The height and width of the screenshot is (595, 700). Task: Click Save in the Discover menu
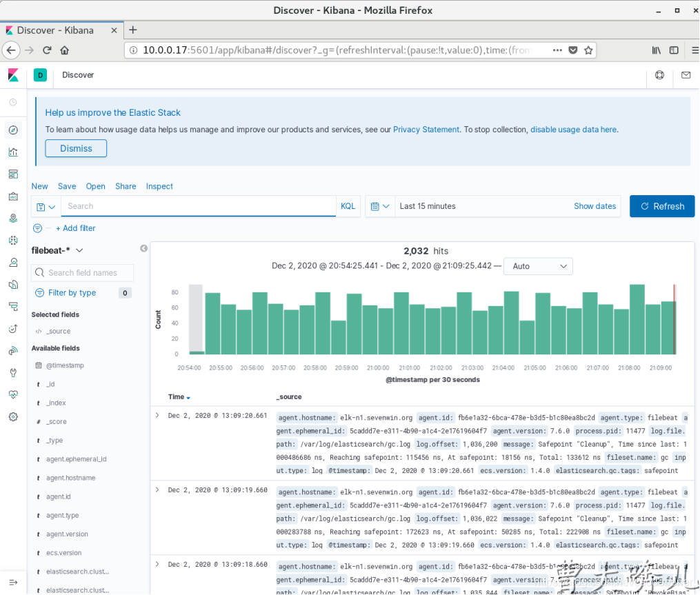(x=67, y=186)
